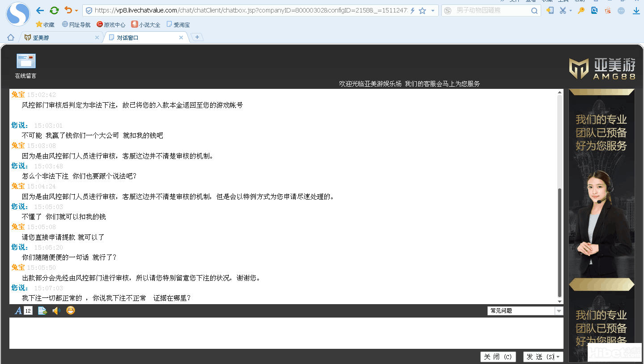
Task: Open the dropdown arrow beside 发送 button
Action: (558, 357)
